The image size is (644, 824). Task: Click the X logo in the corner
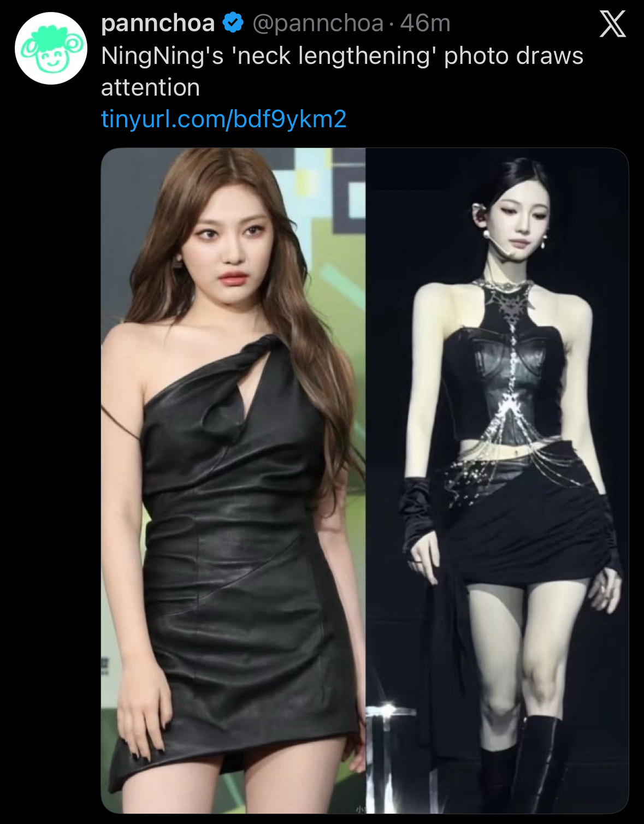(612, 25)
